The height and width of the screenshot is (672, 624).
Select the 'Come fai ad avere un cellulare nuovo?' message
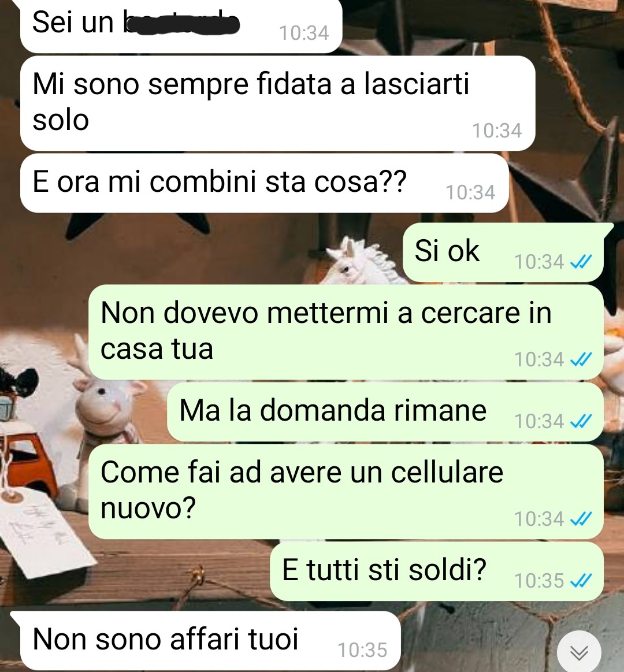(x=346, y=492)
